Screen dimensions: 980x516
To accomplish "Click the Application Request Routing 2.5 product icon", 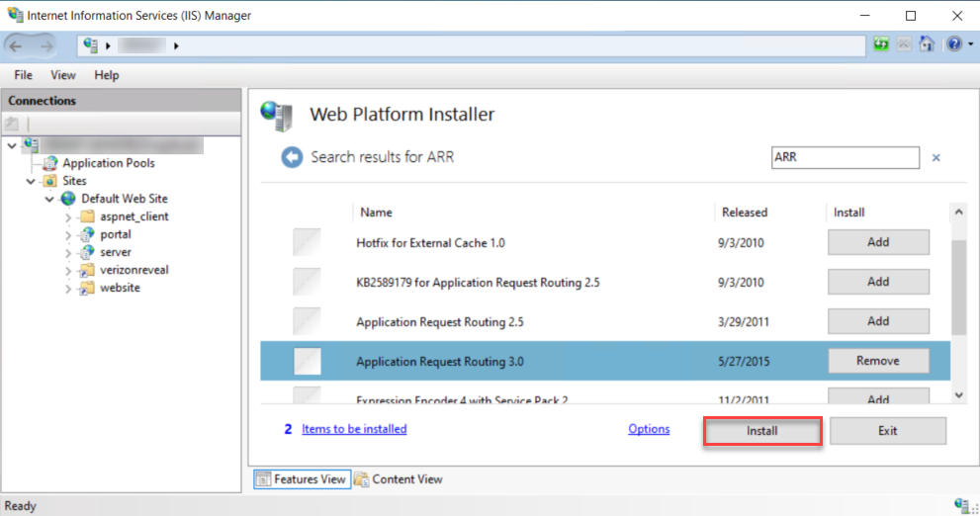I will point(307,321).
